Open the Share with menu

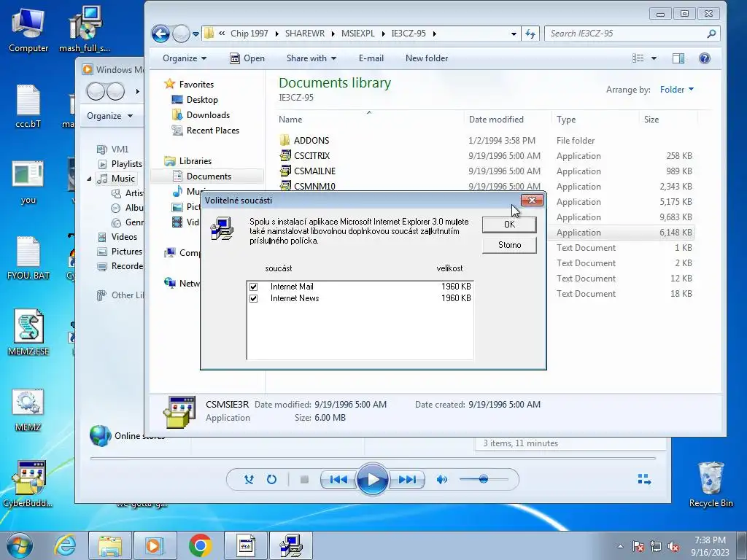[x=311, y=58]
